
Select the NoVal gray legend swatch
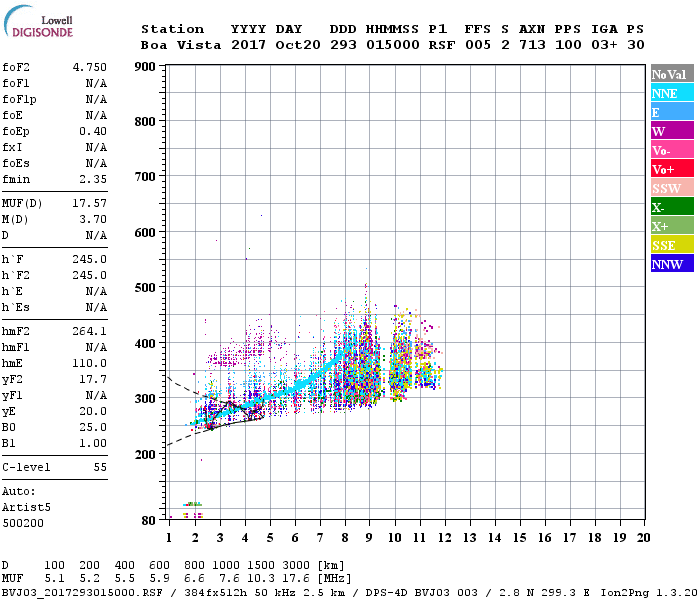(672, 74)
